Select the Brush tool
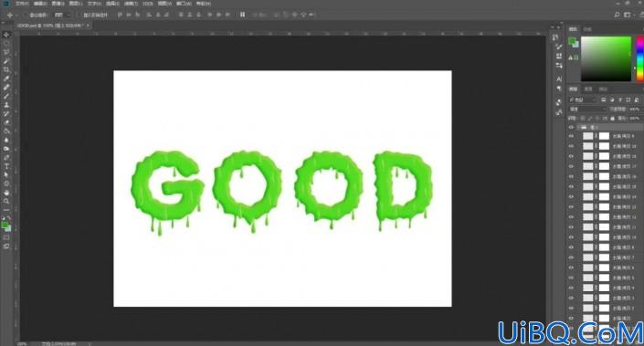 [6, 96]
